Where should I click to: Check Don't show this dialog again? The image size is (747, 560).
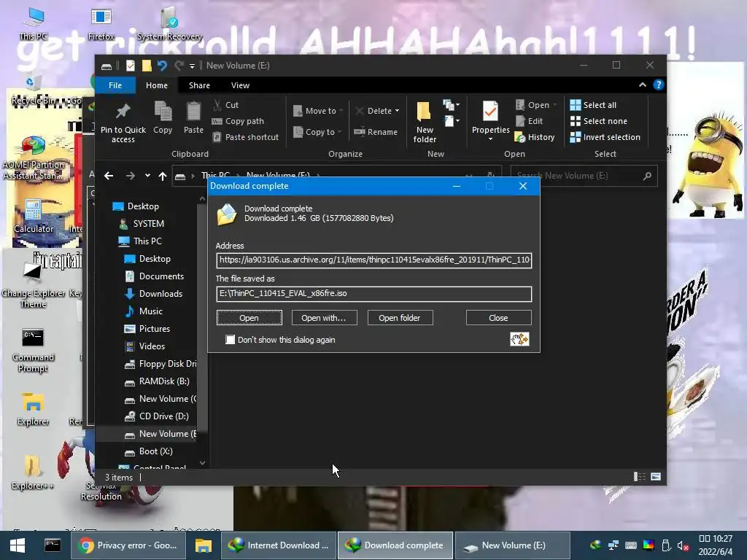pyautogui.click(x=230, y=340)
